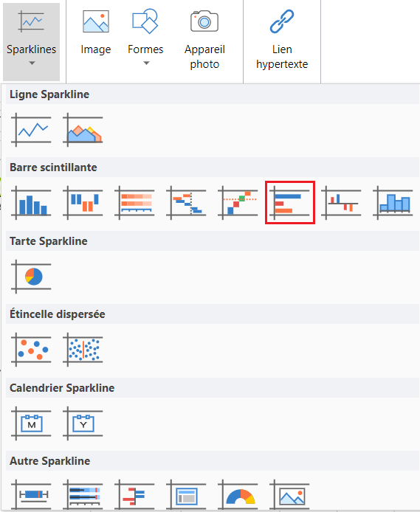Collapse the Sparklines dropdown button

(x=31, y=41)
